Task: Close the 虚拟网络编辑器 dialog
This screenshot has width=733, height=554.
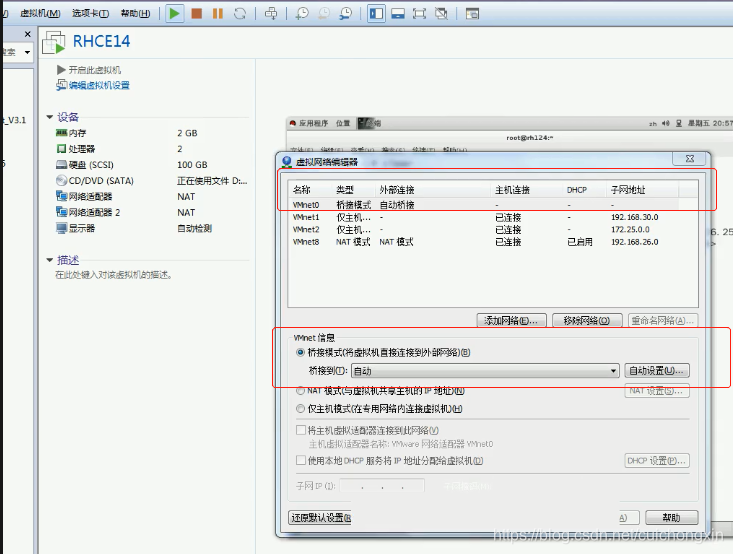Action: pyautogui.click(x=690, y=158)
